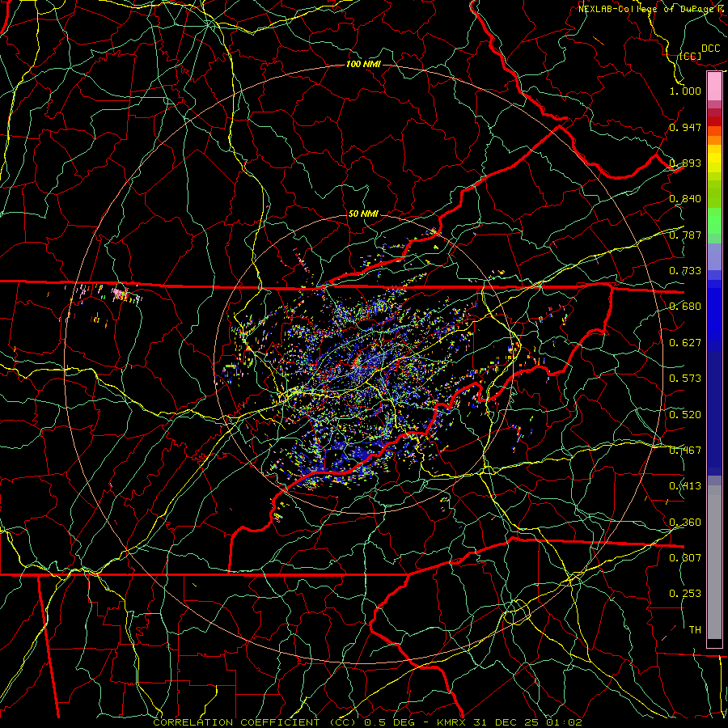The width and height of the screenshot is (728, 728).
Task: Pick the pink band atop color scale
Action: 714,87
